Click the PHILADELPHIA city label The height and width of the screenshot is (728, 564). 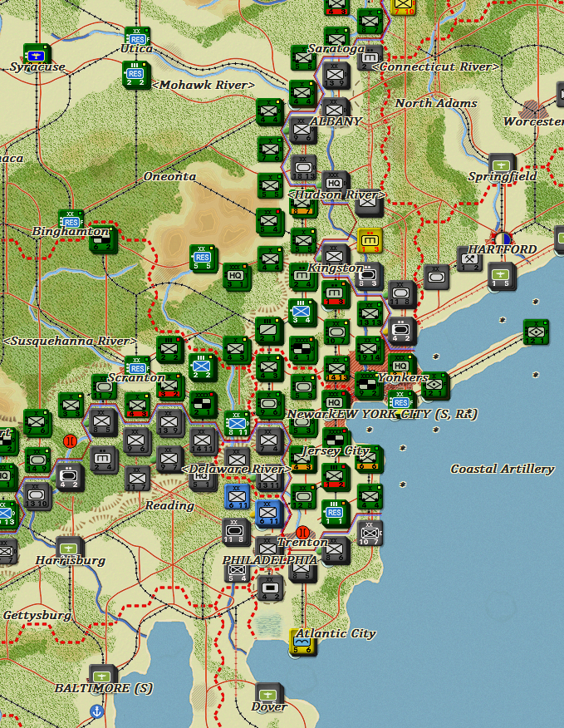click(270, 560)
